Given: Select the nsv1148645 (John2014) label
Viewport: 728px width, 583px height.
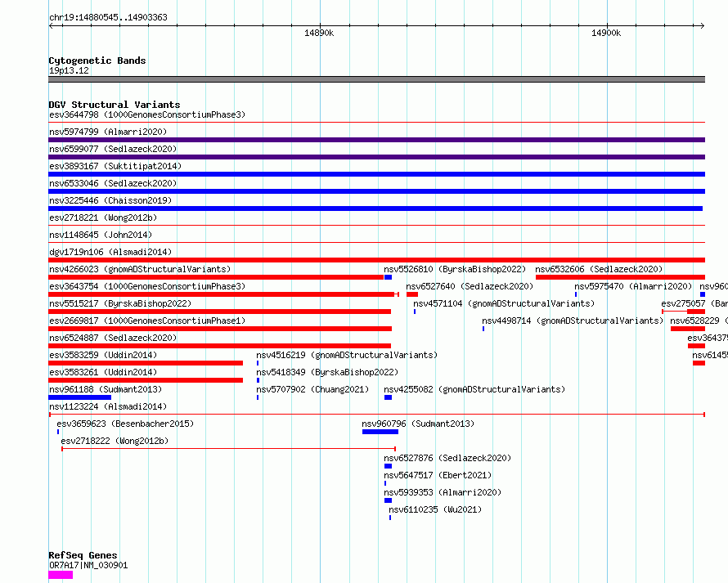Looking at the screenshot, I should point(101,235).
